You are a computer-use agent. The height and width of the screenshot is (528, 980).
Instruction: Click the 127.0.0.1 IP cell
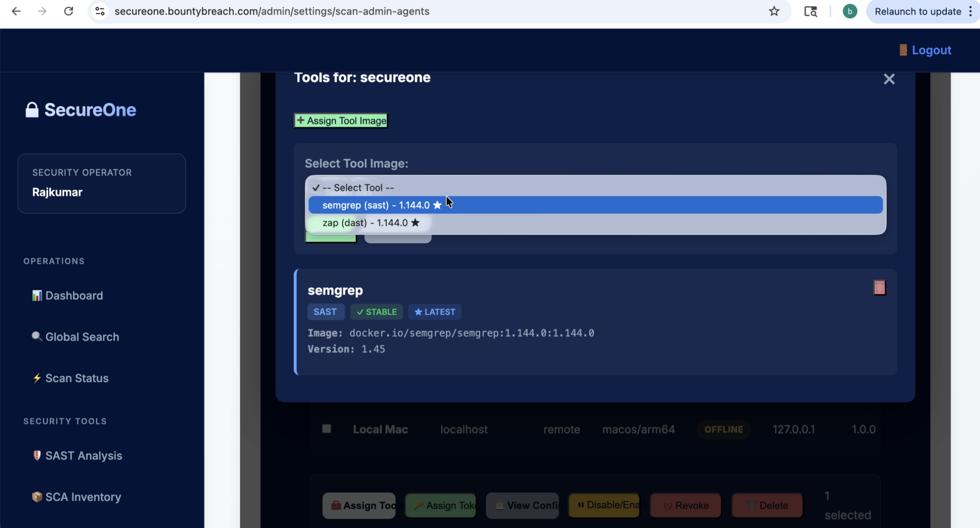tap(794, 429)
